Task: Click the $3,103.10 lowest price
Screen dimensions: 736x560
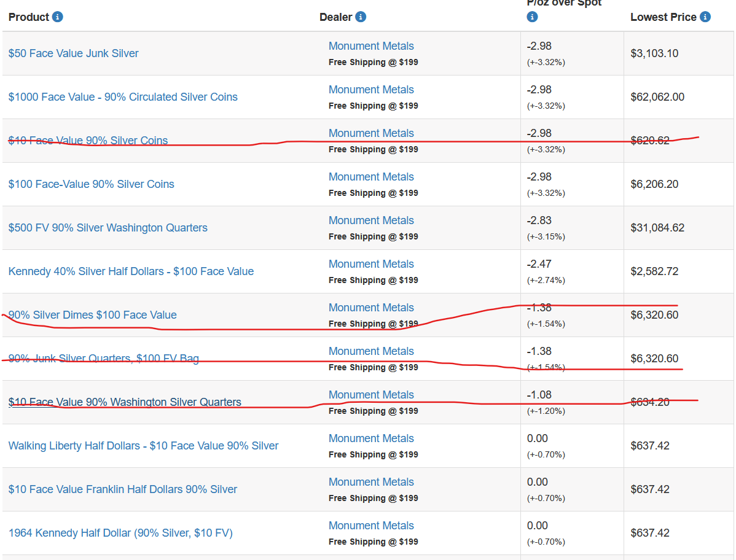Action: click(654, 53)
